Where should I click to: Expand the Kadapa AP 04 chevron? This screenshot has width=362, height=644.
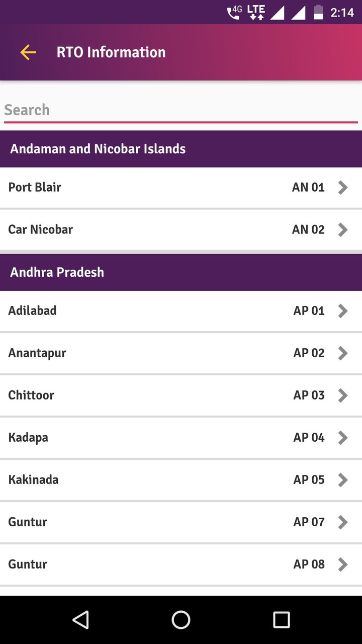(343, 438)
